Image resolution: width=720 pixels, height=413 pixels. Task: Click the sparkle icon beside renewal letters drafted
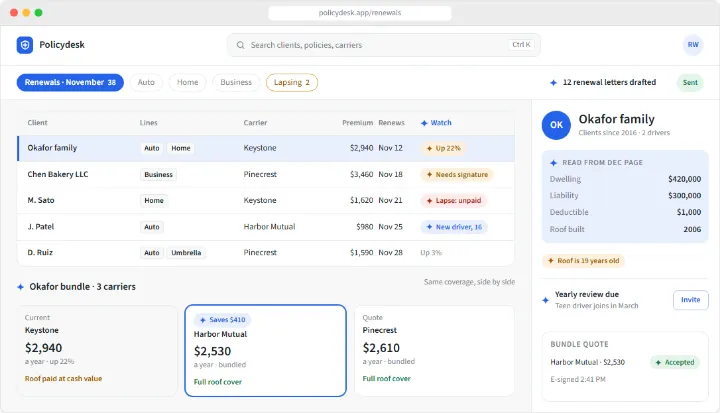[x=553, y=83]
